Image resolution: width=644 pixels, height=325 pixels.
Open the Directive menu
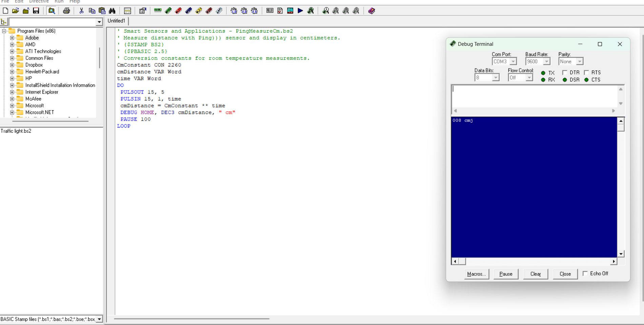coord(39,2)
